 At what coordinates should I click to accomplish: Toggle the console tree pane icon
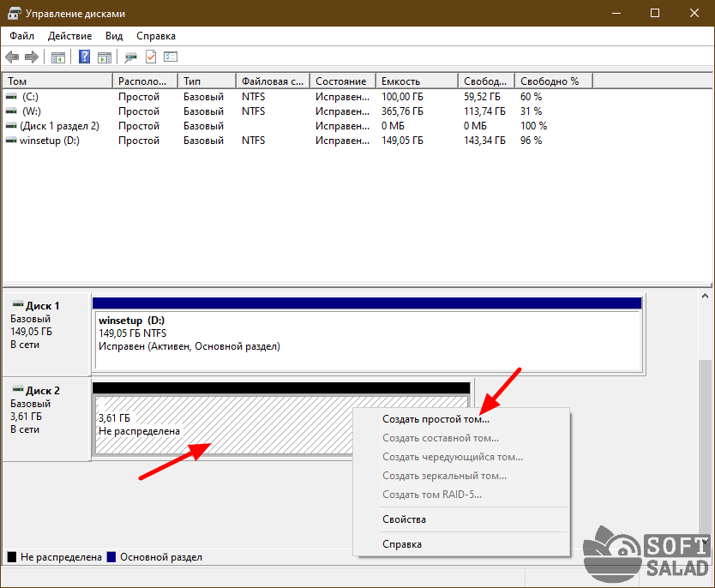tap(58, 57)
